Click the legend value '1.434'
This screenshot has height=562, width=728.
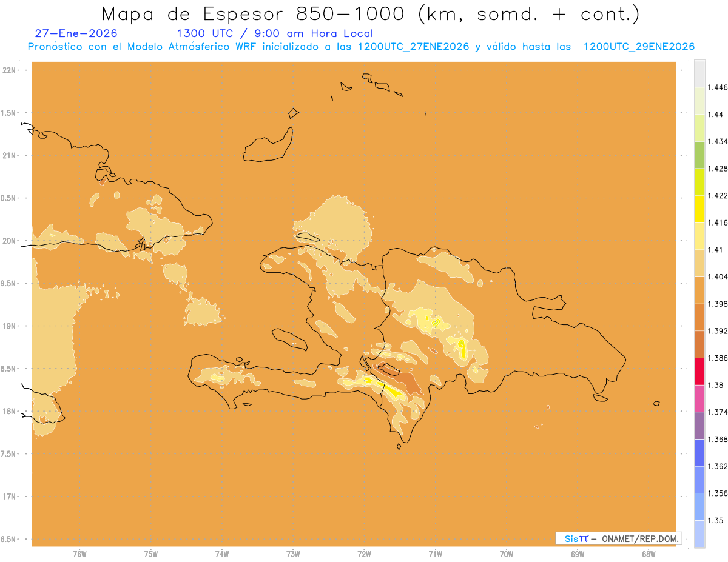tap(718, 141)
